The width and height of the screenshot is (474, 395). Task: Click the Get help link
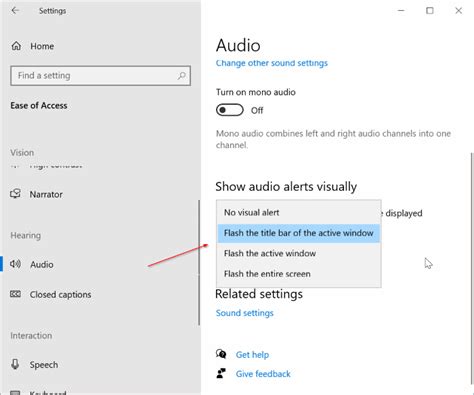pos(252,355)
